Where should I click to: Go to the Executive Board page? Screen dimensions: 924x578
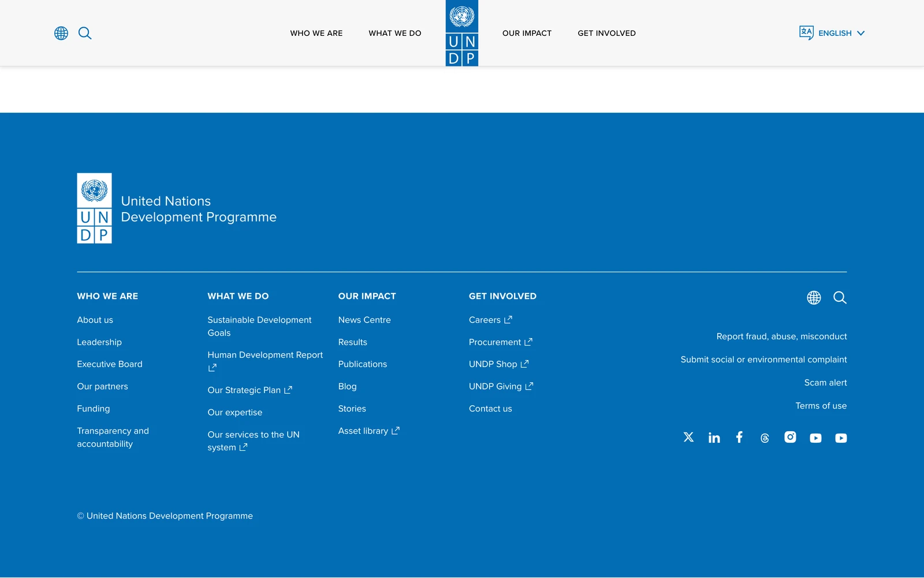(x=110, y=364)
